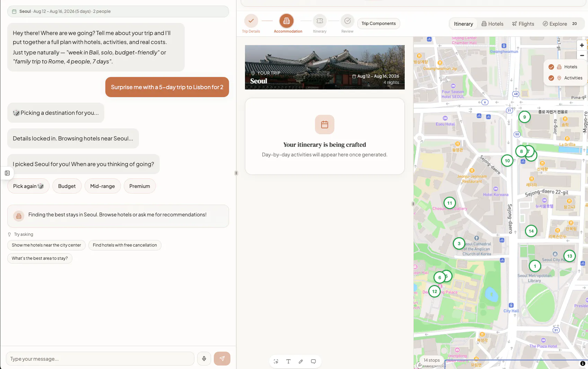Click the chat/panel divider handle
588x369 pixels.
click(236, 173)
